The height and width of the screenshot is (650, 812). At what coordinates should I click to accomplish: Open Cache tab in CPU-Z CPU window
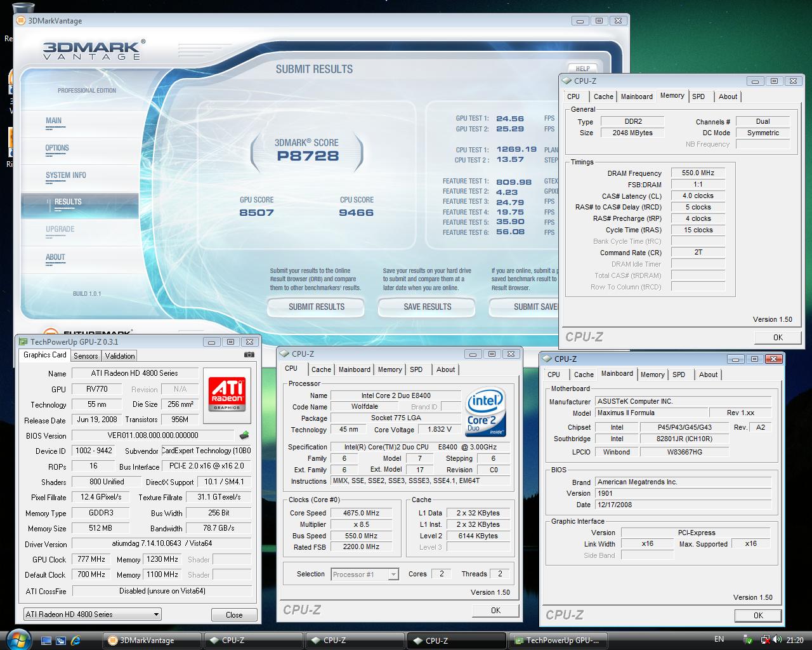[x=321, y=369]
